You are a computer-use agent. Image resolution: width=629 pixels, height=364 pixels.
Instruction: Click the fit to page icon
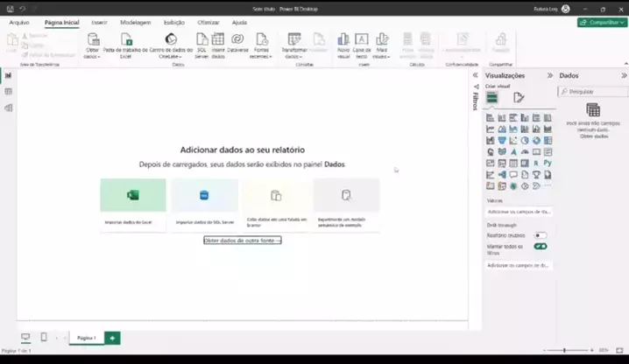[x=619, y=350]
